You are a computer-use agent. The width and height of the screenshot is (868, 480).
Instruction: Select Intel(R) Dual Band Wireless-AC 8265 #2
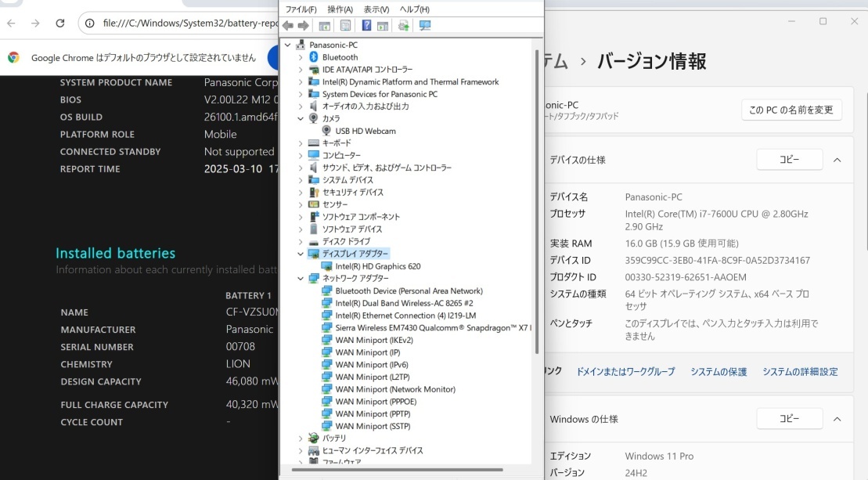404,303
